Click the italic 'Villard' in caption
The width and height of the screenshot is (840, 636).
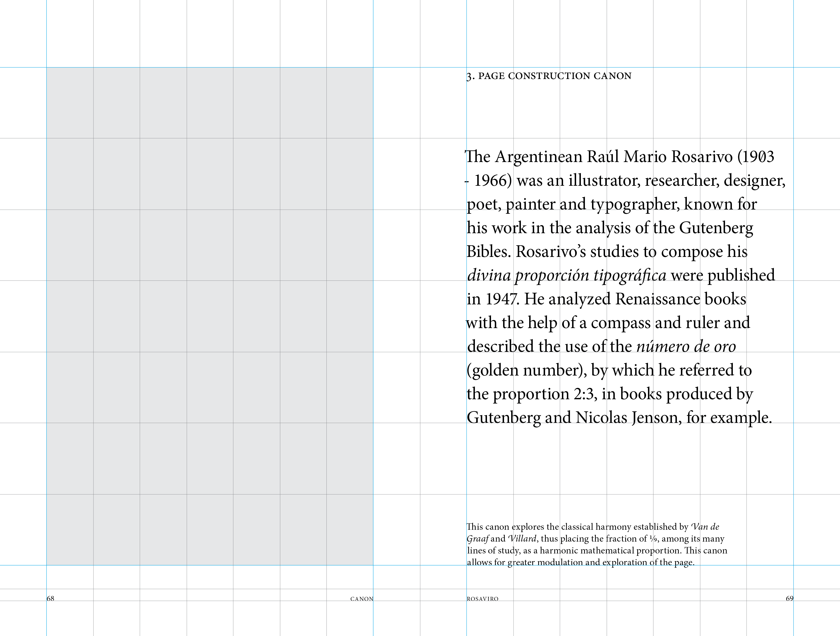click(522, 539)
